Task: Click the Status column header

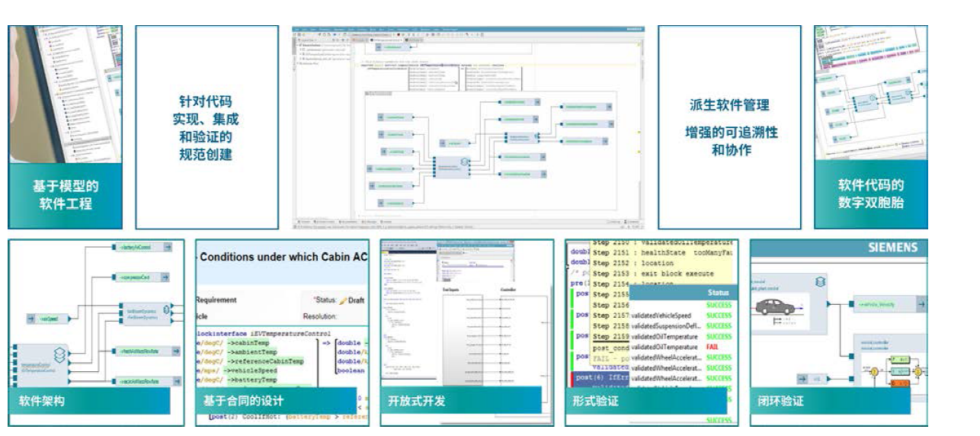Action: [x=718, y=293]
